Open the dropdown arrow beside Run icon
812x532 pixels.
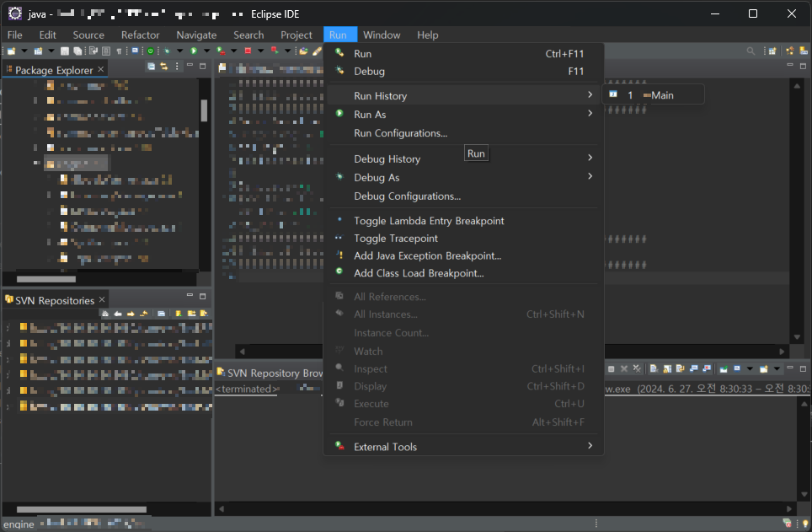[x=206, y=51]
